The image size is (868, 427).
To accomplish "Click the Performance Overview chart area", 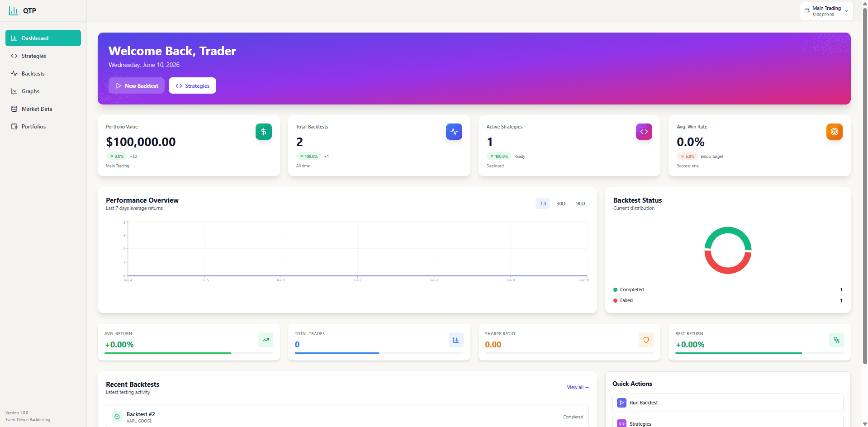I will [357, 249].
